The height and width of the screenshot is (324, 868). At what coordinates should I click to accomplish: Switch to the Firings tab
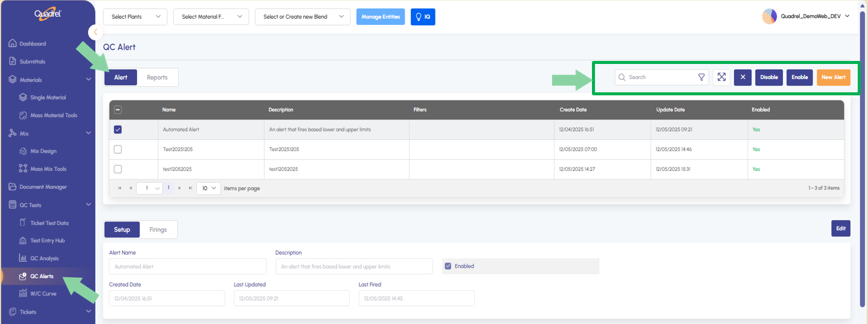click(158, 230)
